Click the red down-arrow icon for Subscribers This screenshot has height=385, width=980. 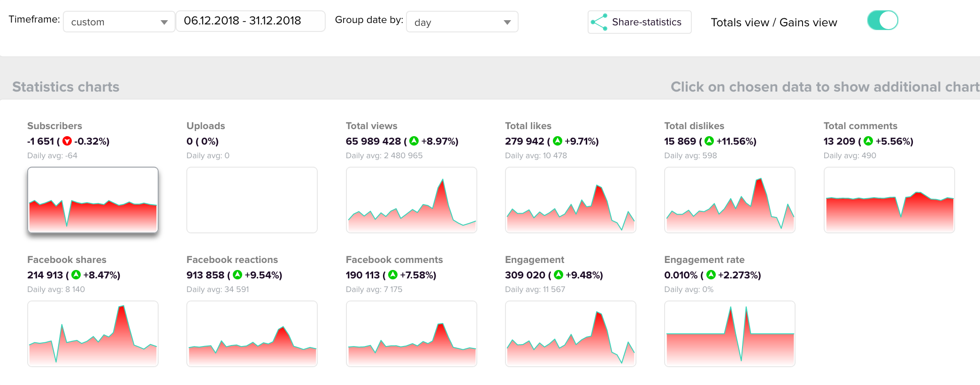coord(67,141)
